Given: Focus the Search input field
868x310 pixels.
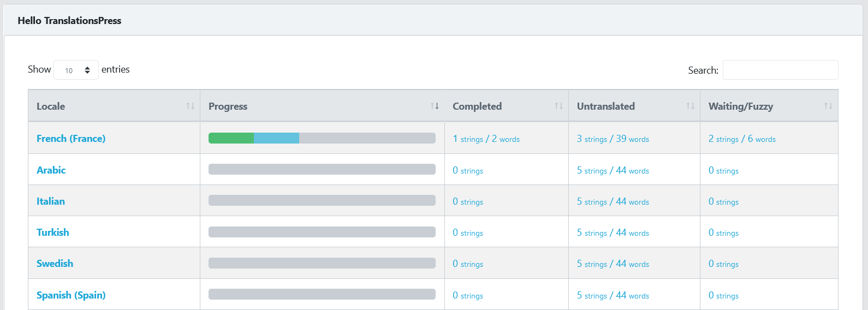Looking at the screenshot, I should pyautogui.click(x=780, y=70).
